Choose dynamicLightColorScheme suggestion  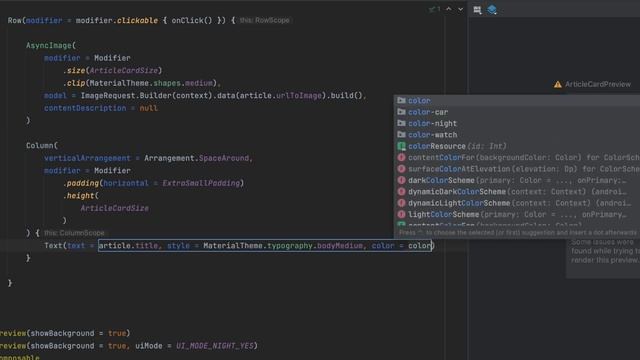click(517, 203)
